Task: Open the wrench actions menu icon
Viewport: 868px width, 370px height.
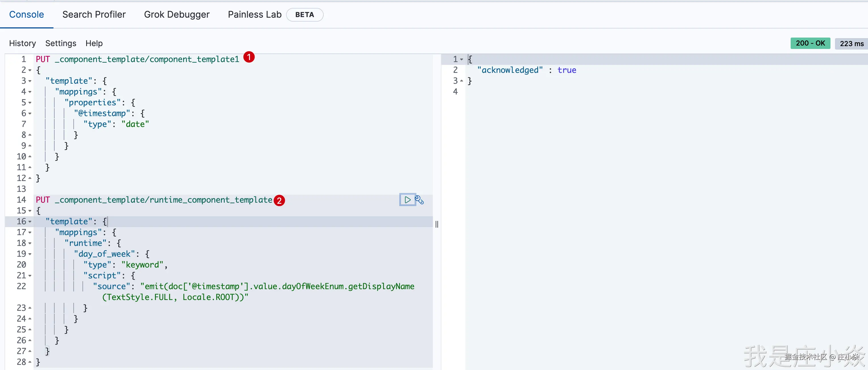Action: 419,200
